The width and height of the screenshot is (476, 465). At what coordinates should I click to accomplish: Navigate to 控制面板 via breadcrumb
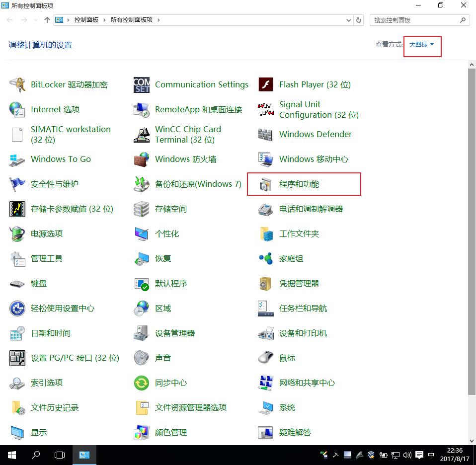click(x=87, y=20)
